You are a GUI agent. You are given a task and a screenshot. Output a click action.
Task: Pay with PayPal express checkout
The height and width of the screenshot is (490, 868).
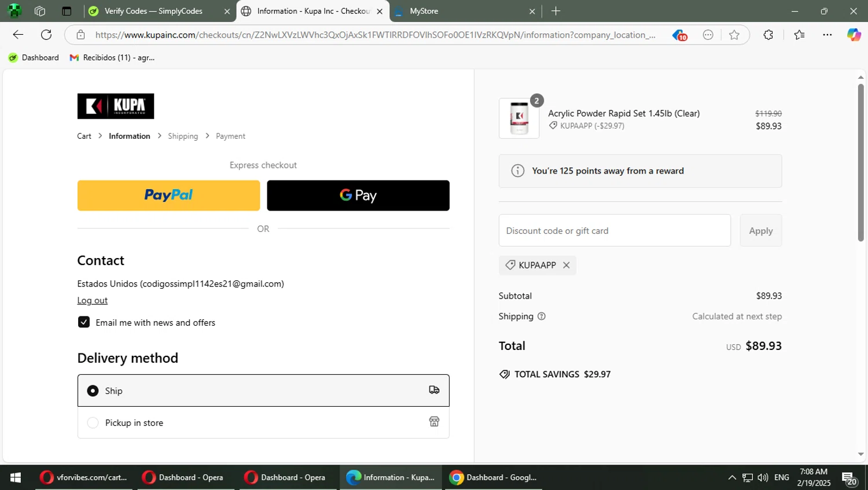coord(168,196)
